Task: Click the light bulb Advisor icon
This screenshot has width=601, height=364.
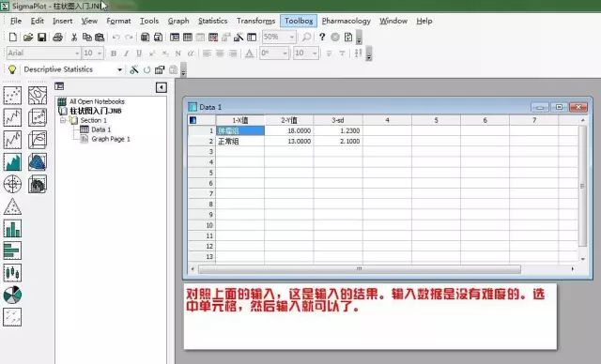Action: [12, 69]
